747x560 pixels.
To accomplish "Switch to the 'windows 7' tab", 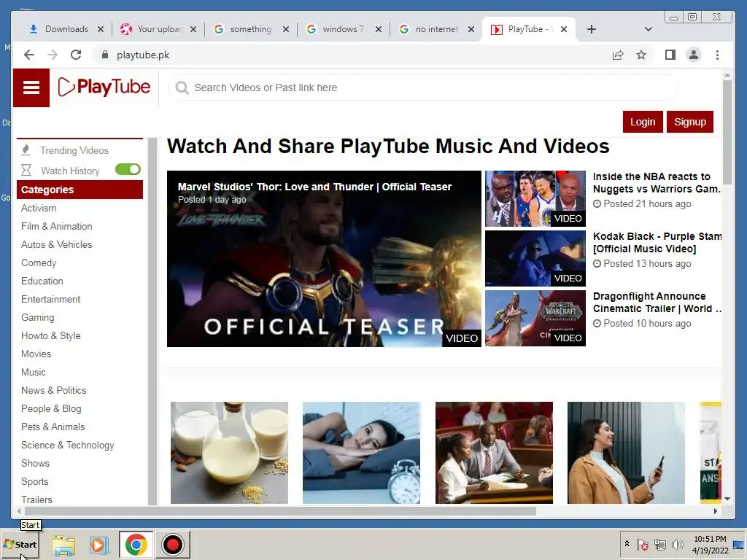I will [344, 29].
